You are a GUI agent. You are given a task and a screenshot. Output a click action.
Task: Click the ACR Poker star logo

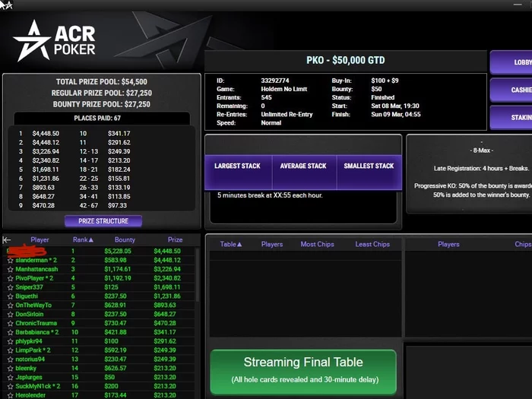pyautogui.click(x=32, y=41)
